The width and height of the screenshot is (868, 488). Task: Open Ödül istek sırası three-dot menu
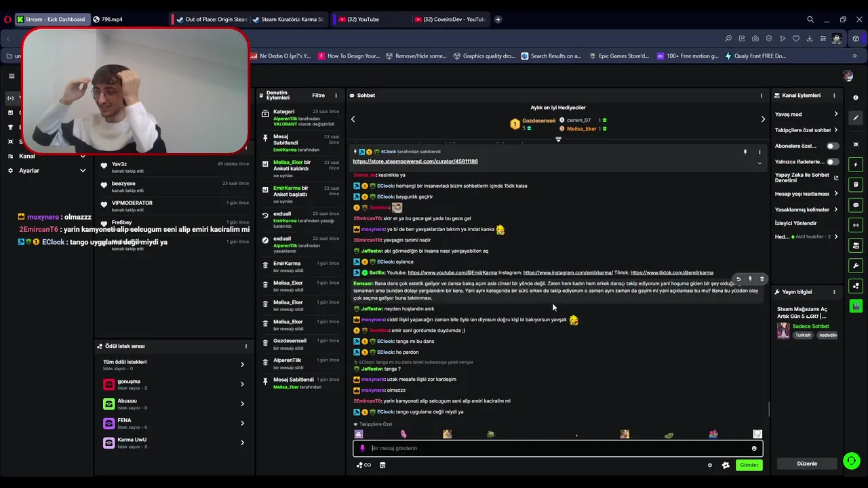pyautogui.click(x=246, y=346)
